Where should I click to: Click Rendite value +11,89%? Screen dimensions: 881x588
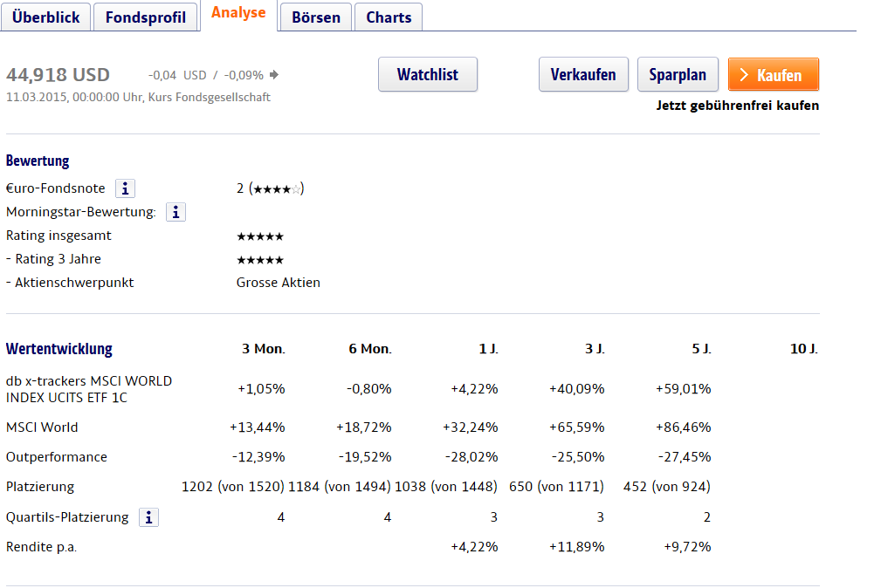(x=577, y=547)
